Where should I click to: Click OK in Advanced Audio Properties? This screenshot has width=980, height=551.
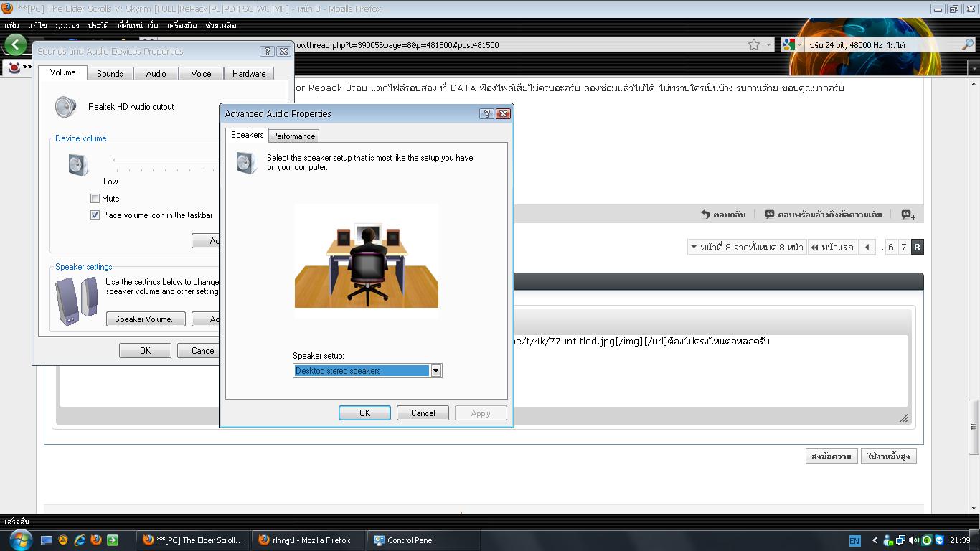point(364,413)
